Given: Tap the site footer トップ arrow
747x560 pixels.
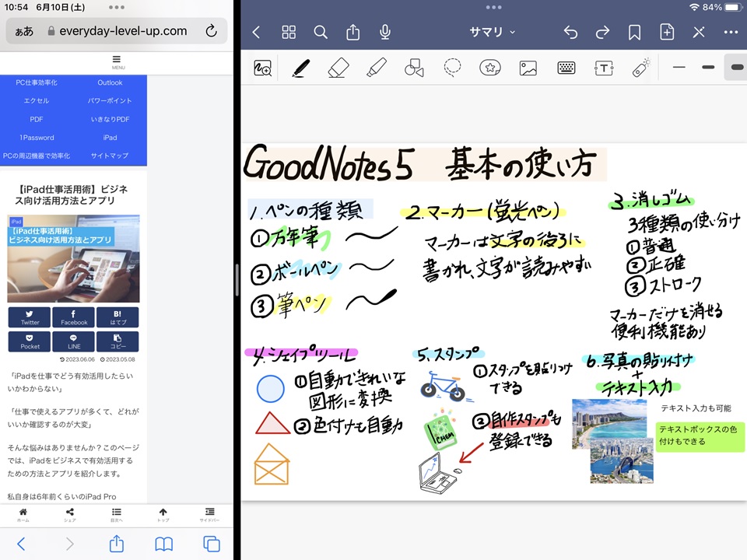Looking at the screenshot, I should click(x=163, y=515).
